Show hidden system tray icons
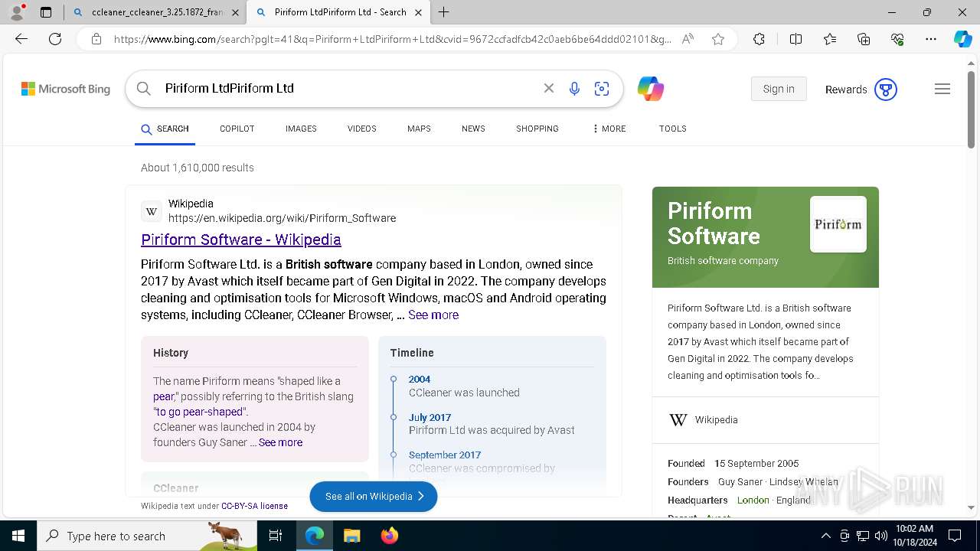Viewport: 980px width, 551px height. (x=825, y=536)
